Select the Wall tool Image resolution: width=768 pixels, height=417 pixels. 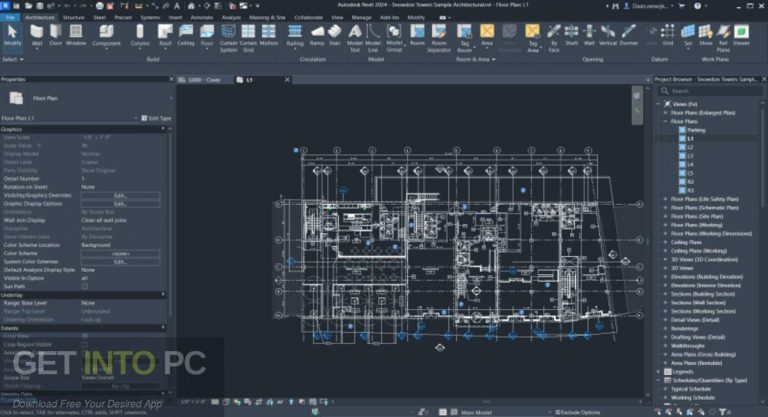coord(37,35)
